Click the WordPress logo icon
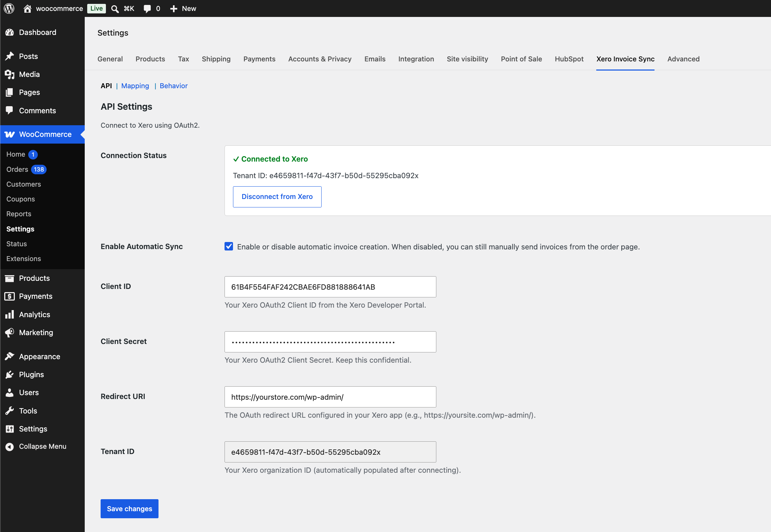This screenshot has width=771, height=532. [9, 8]
